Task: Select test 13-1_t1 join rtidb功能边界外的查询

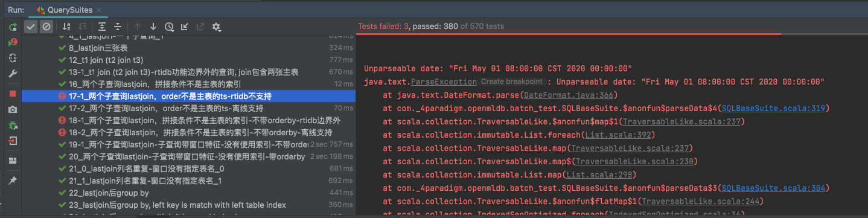Action: pyautogui.click(x=188, y=72)
